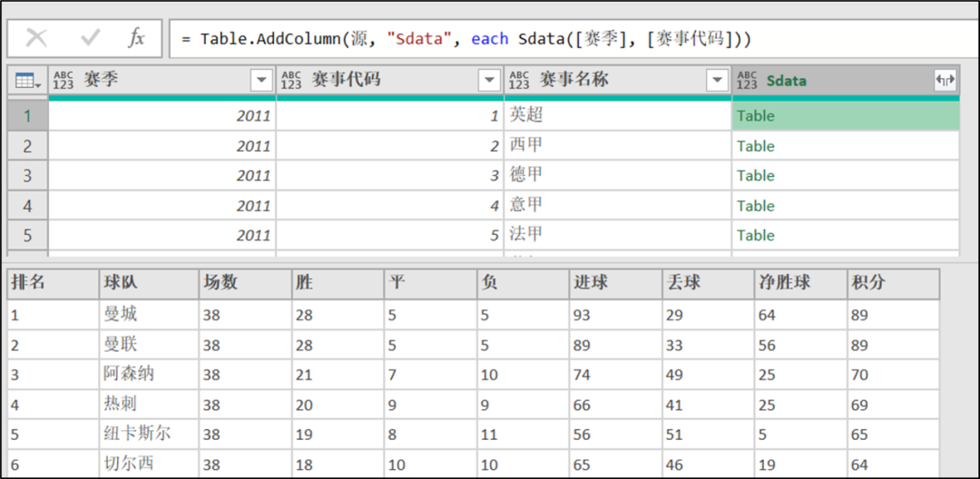Image resolution: width=980 pixels, height=479 pixels.
Task: Click the fx function icon
Action: pyautogui.click(x=135, y=38)
